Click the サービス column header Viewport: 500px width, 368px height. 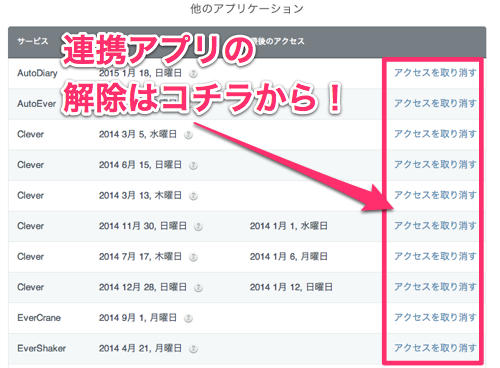33,41
